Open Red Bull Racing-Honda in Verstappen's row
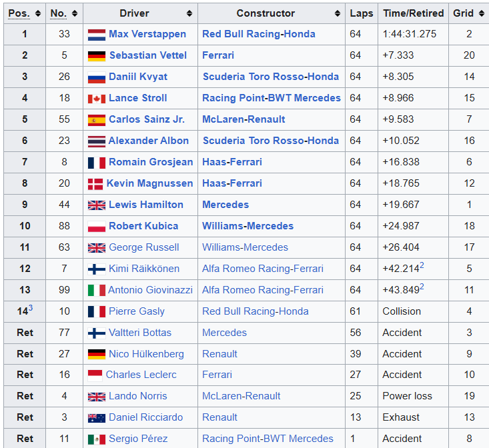489x448 pixels. [259, 34]
